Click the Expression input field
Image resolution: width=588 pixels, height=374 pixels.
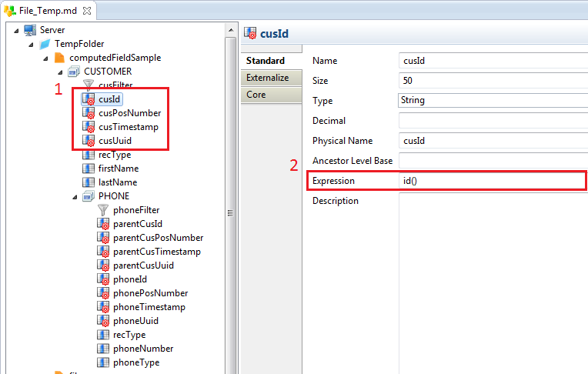[x=493, y=181]
